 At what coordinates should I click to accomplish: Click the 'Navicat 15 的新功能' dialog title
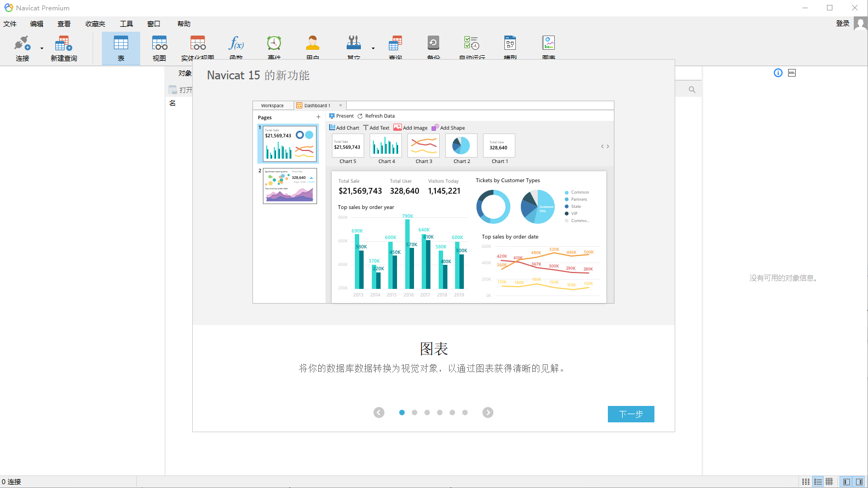pos(258,75)
